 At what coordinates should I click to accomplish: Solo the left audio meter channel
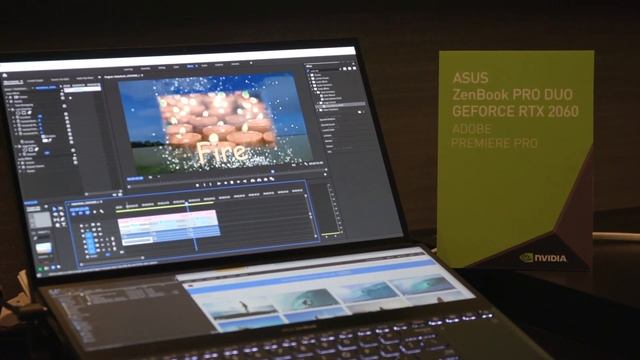(x=327, y=236)
